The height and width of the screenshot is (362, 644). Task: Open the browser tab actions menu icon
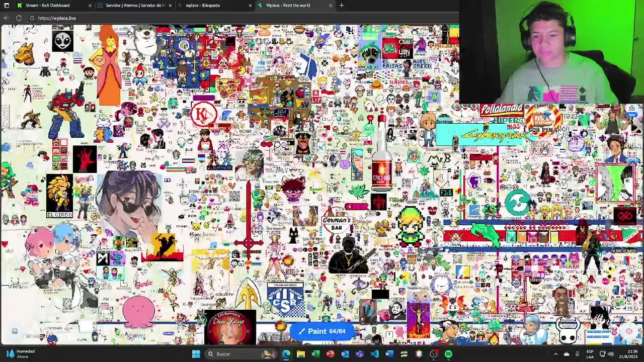coord(6,6)
